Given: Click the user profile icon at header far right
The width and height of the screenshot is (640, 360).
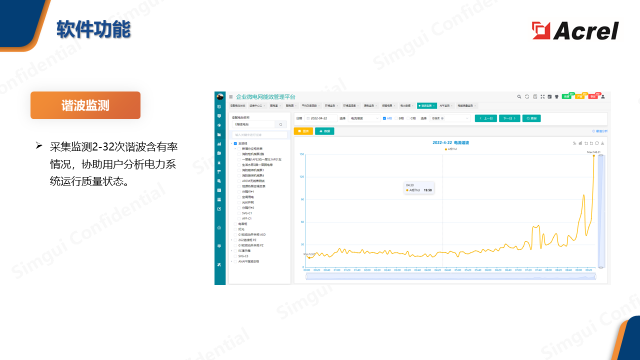Looking at the screenshot, I should click(x=603, y=97).
